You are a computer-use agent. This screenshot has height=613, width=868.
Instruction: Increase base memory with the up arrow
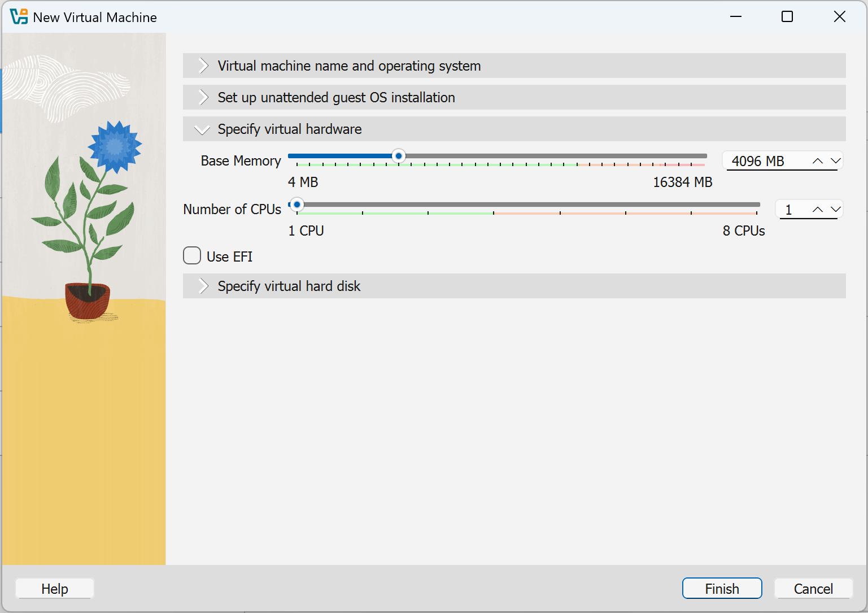point(817,161)
